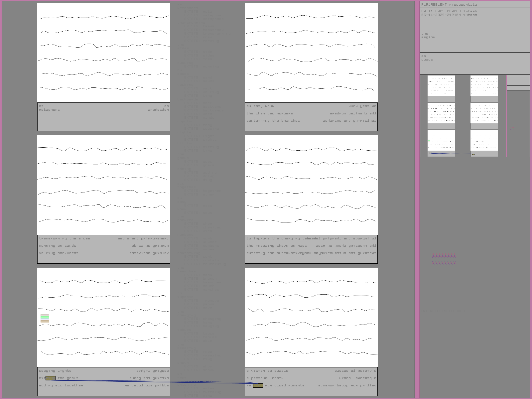Click the unmirrored 'as metaphors' caption text
The width and height of the screenshot is (532, 399).
click(x=49, y=108)
